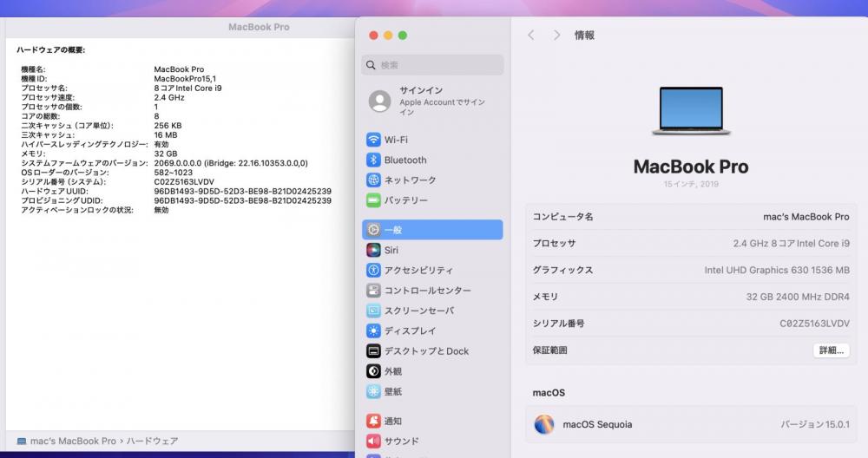Click the macOS version バージョン15.0.1
The height and width of the screenshot is (458, 868).
[x=815, y=424]
